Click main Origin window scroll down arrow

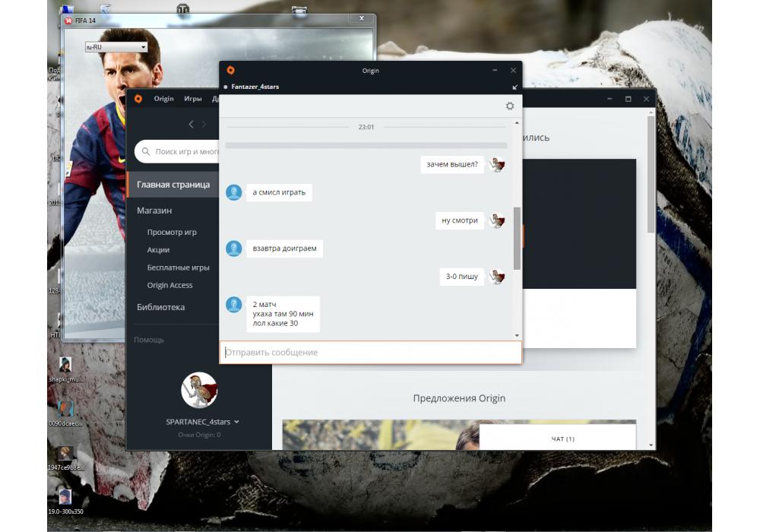[651, 445]
